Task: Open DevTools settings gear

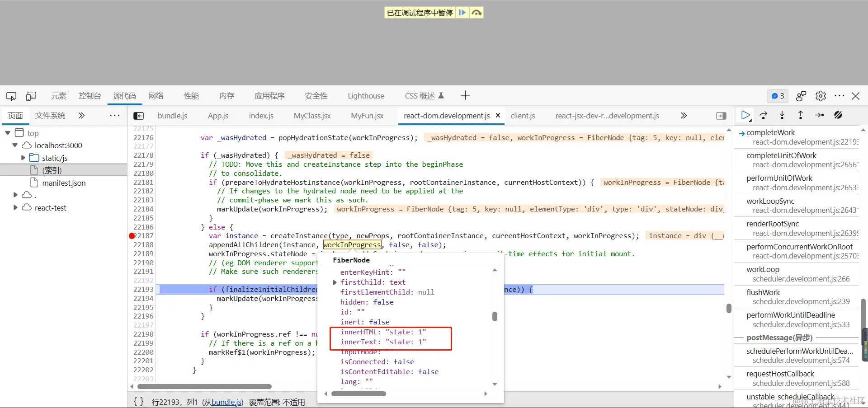Action: tap(821, 96)
